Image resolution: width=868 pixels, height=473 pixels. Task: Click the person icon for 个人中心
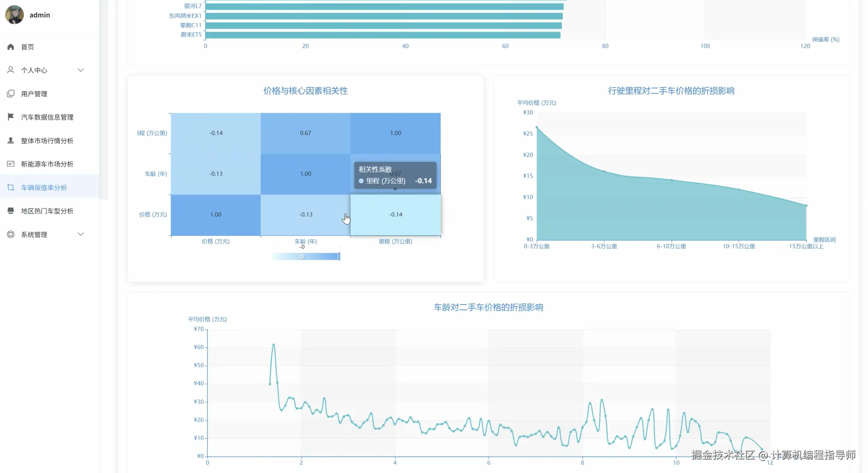pyautogui.click(x=11, y=70)
